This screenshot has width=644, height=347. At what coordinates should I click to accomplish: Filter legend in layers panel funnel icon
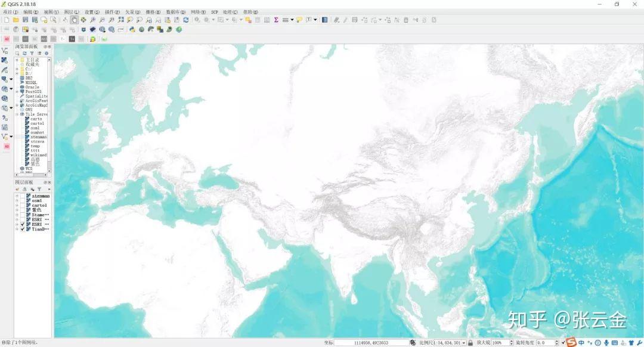pos(39,189)
